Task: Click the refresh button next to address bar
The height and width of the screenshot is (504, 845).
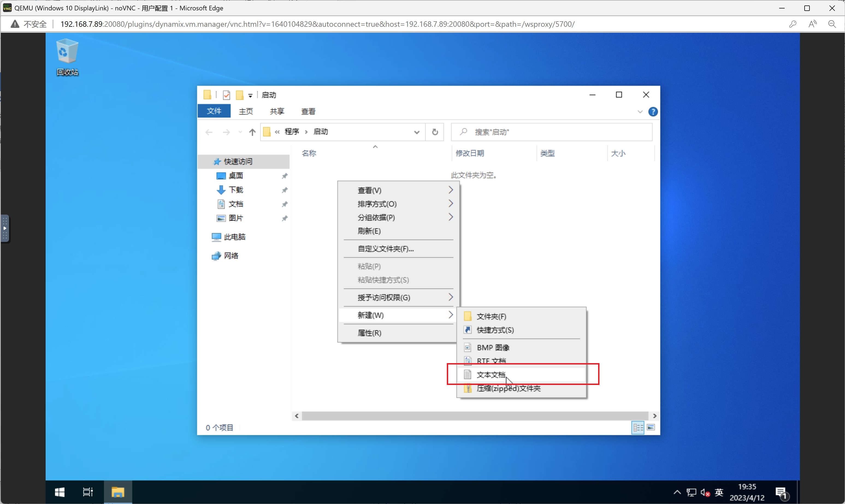Action: [435, 132]
